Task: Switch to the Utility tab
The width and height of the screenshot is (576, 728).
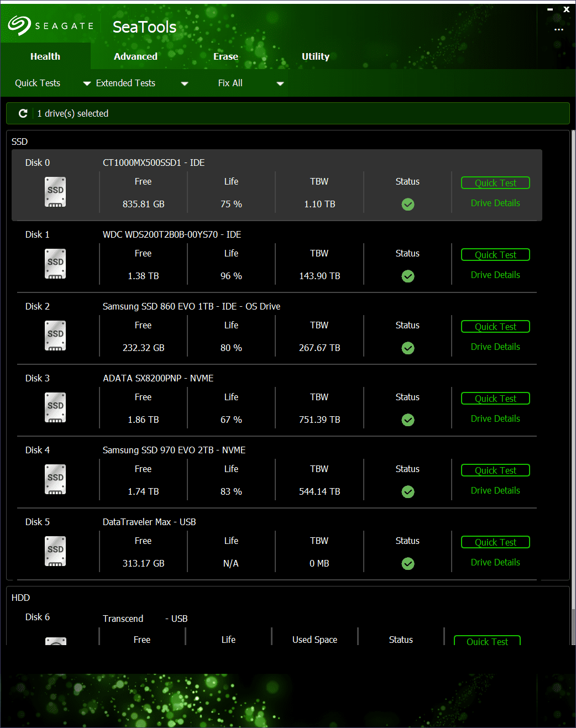Action: [316, 56]
